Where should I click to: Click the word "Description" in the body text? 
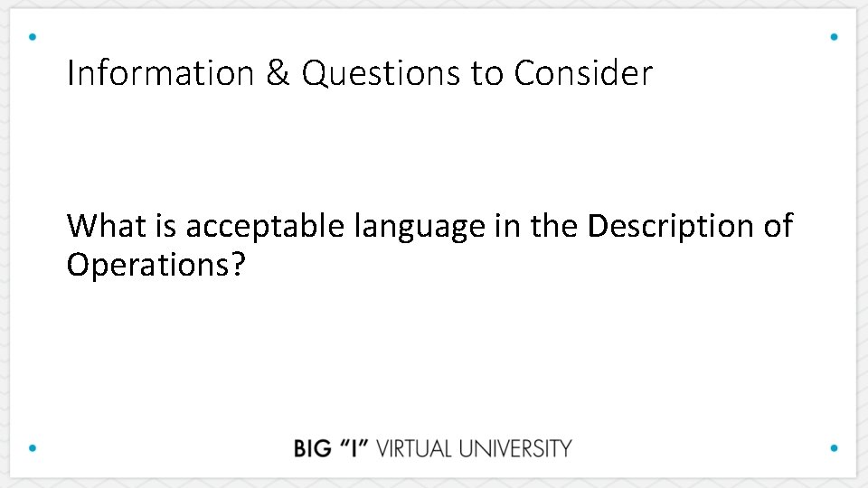670,228
